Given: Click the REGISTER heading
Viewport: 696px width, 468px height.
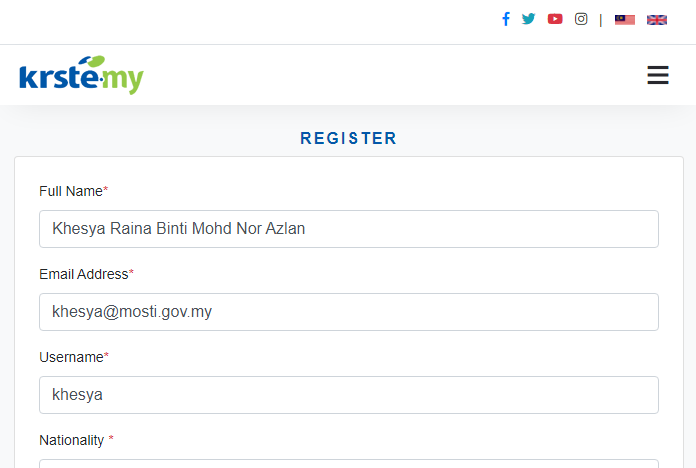Looking at the screenshot, I should 348,138.
